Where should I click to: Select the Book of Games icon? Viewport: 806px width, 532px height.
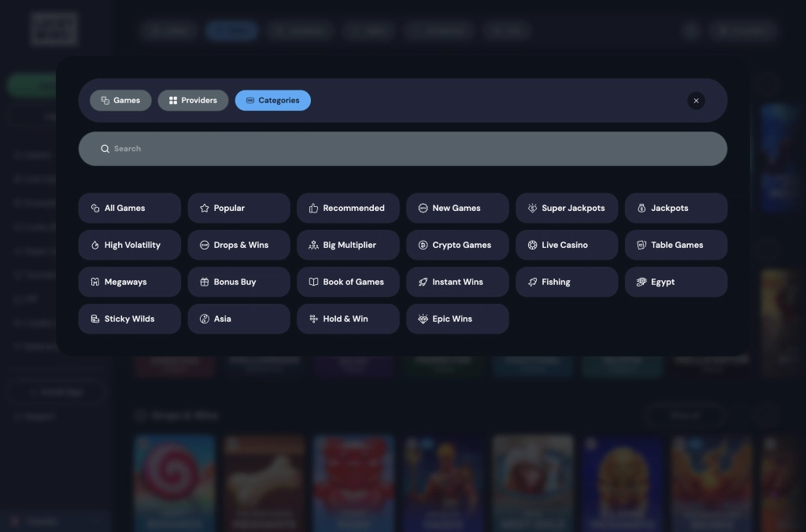[312, 281]
